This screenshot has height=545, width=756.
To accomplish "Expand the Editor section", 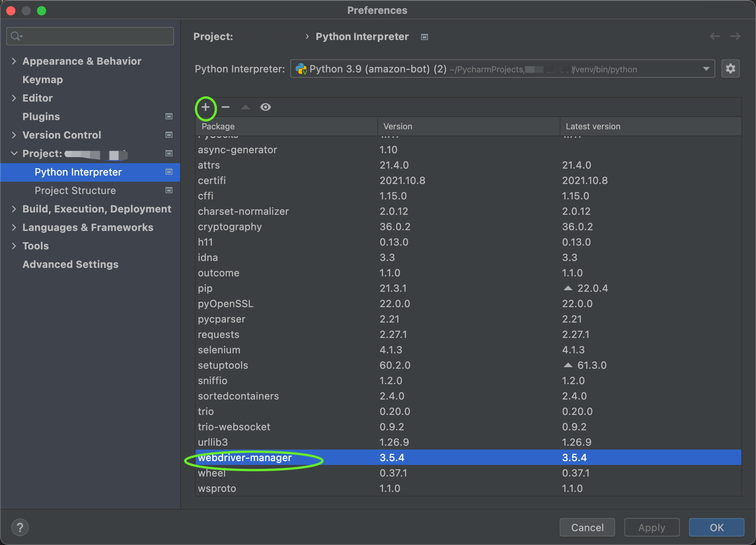I will (14, 98).
